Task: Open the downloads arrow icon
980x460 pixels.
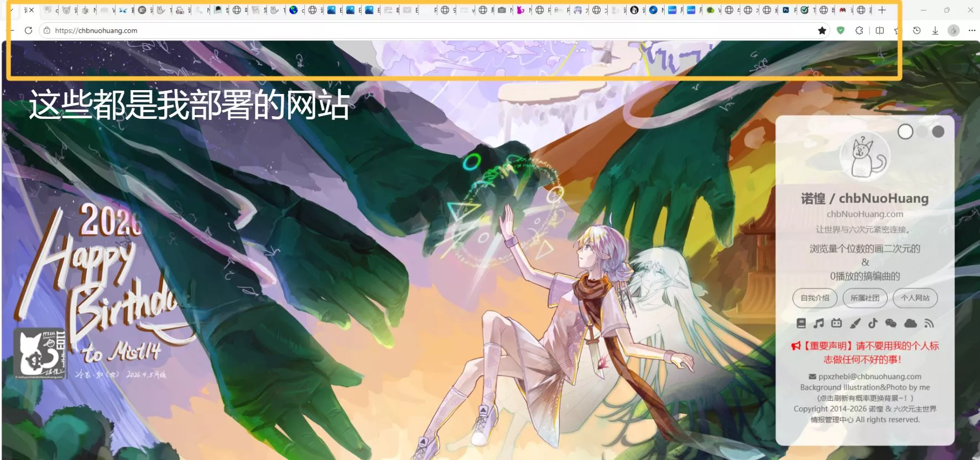Action: [x=935, y=30]
